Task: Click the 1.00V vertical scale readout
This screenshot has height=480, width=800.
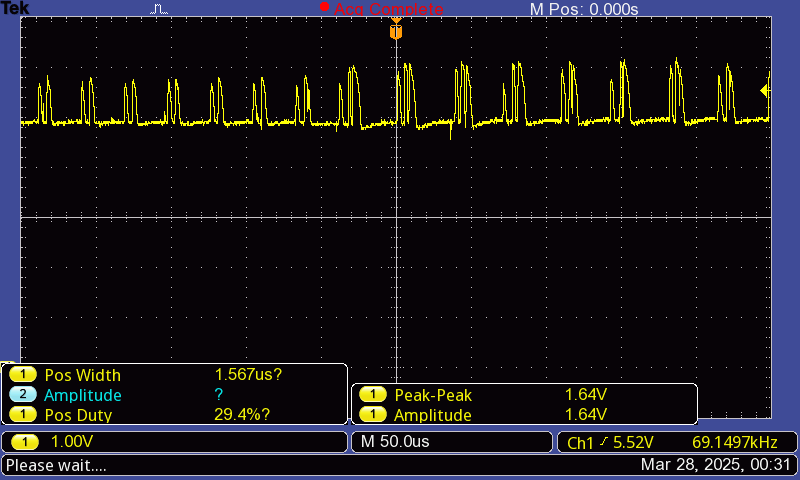Action: click(x=72, y=441)
